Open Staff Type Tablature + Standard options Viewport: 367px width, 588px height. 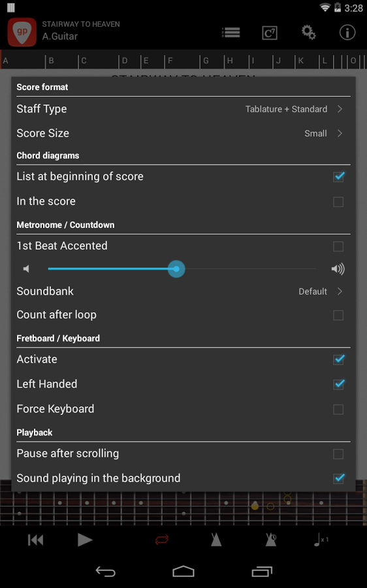183,109
